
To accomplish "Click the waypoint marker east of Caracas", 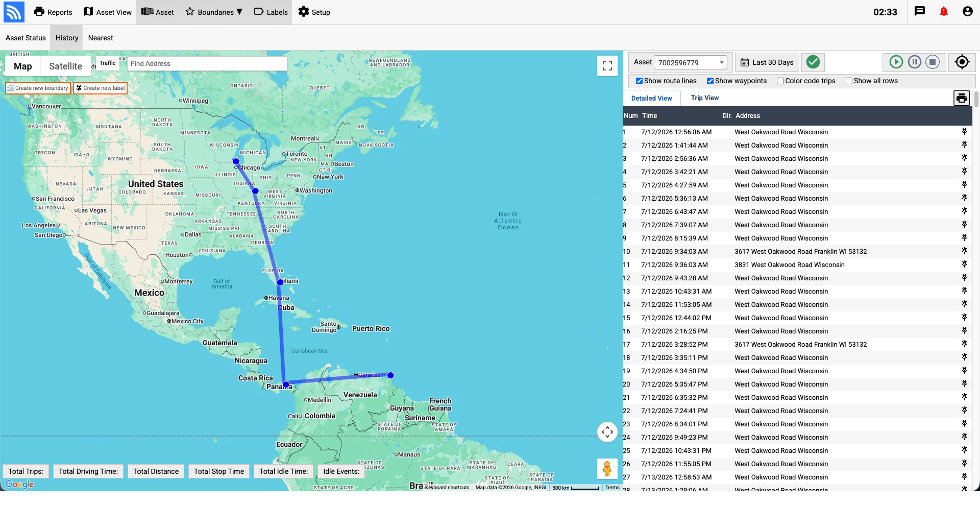I will (x=390, y=375).
